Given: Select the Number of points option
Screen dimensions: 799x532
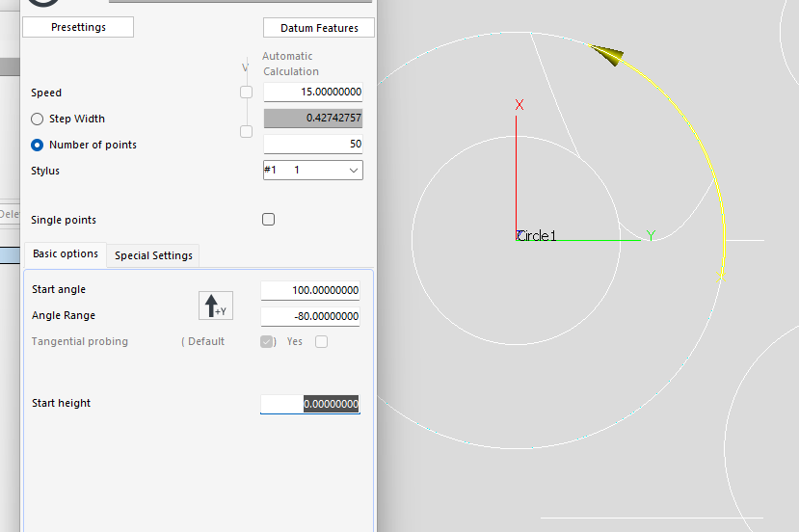Looking at the screenshot, I should 38,145.
